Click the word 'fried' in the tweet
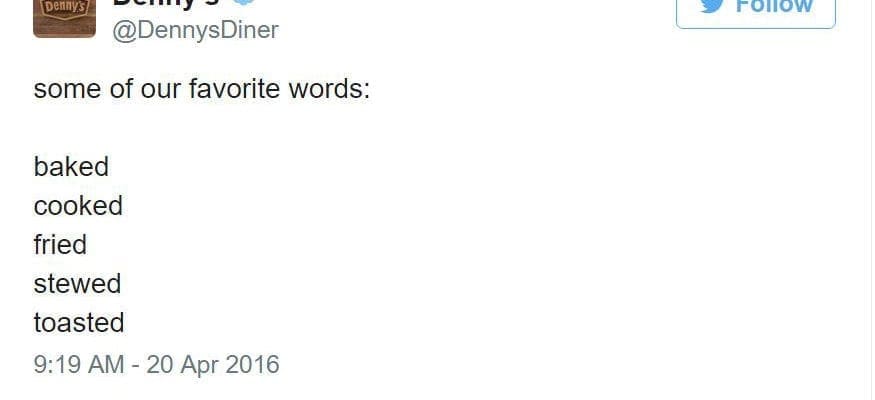This screenshot has width=875, height=400. [x=60, y=245]
